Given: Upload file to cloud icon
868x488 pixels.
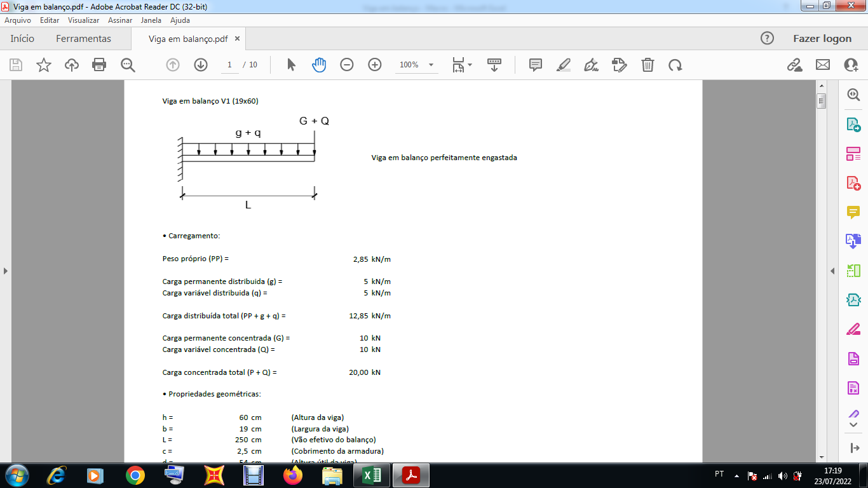Looking at the screenshot, I should [72, 65].
